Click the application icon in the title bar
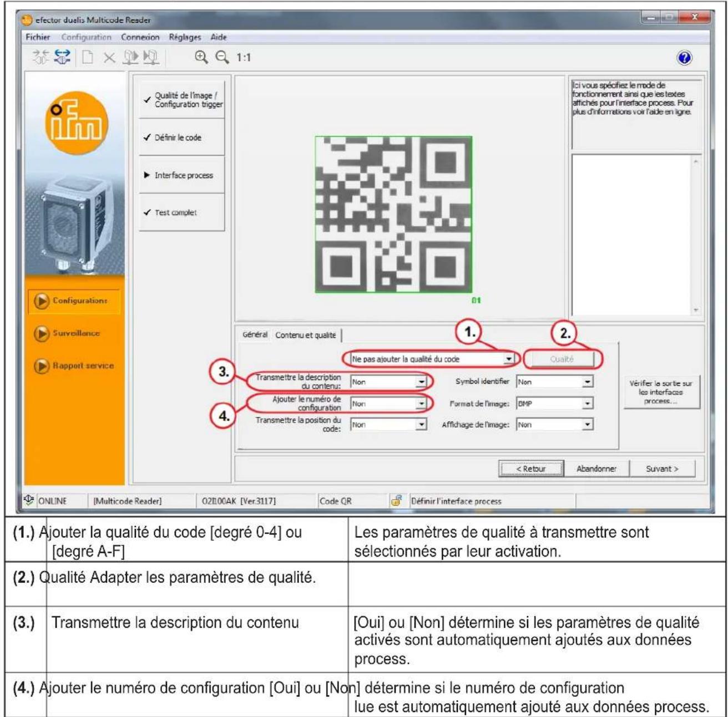The height and width of the screenshot is (717, 728). [27, 20]
